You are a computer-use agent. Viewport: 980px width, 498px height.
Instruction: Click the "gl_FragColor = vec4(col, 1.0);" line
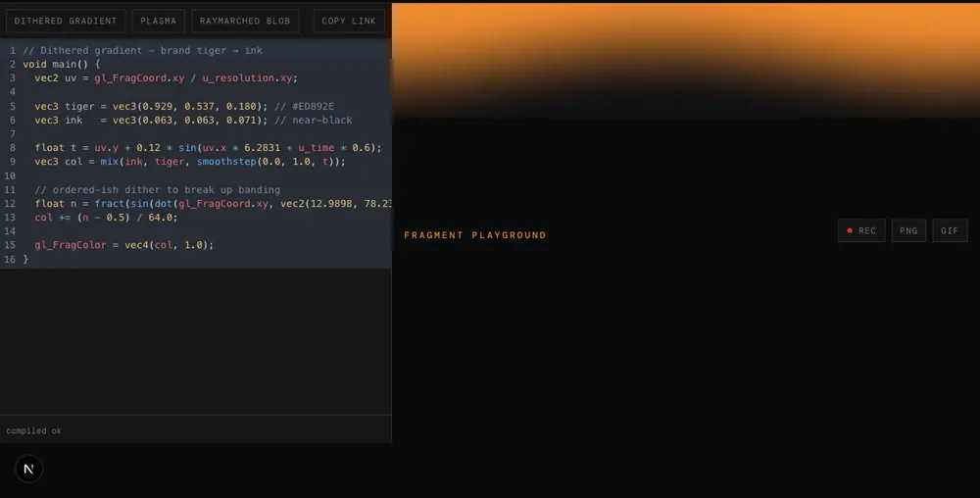(124, 245)
